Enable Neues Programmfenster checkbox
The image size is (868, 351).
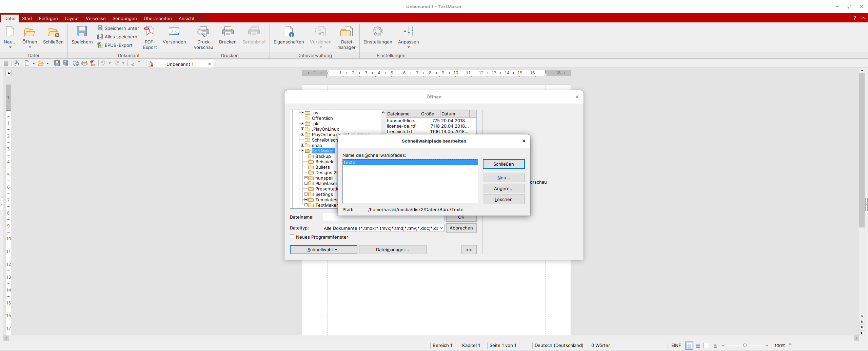tap(292, 237)
